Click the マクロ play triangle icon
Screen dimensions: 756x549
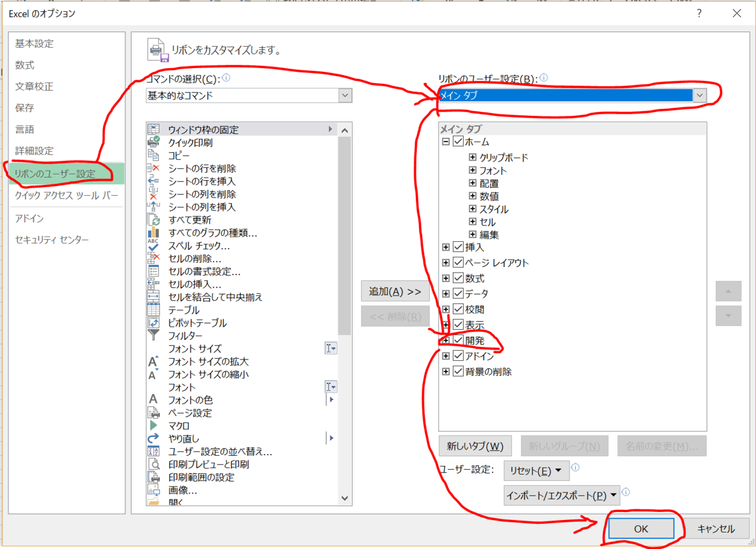tap(153, 426)
